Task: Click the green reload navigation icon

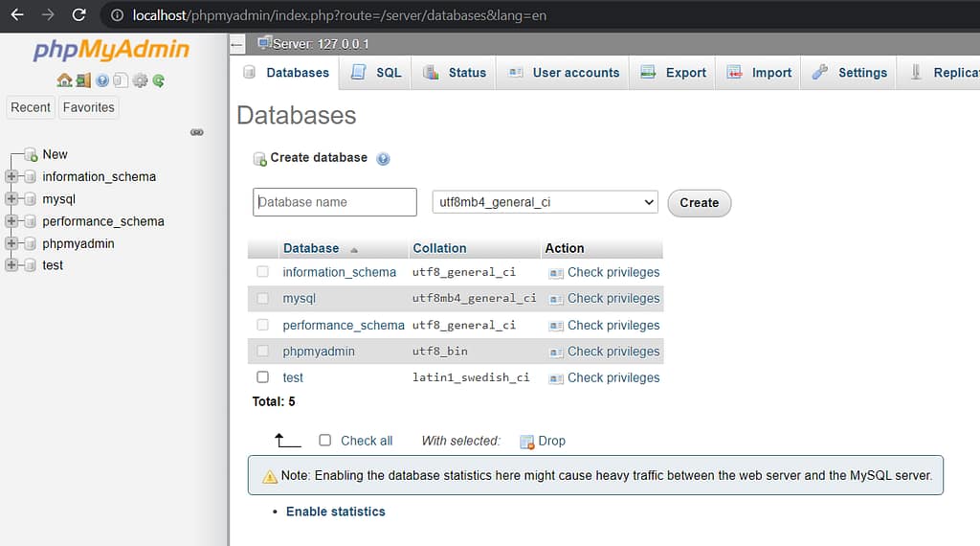Action: [x=158, y=80]
